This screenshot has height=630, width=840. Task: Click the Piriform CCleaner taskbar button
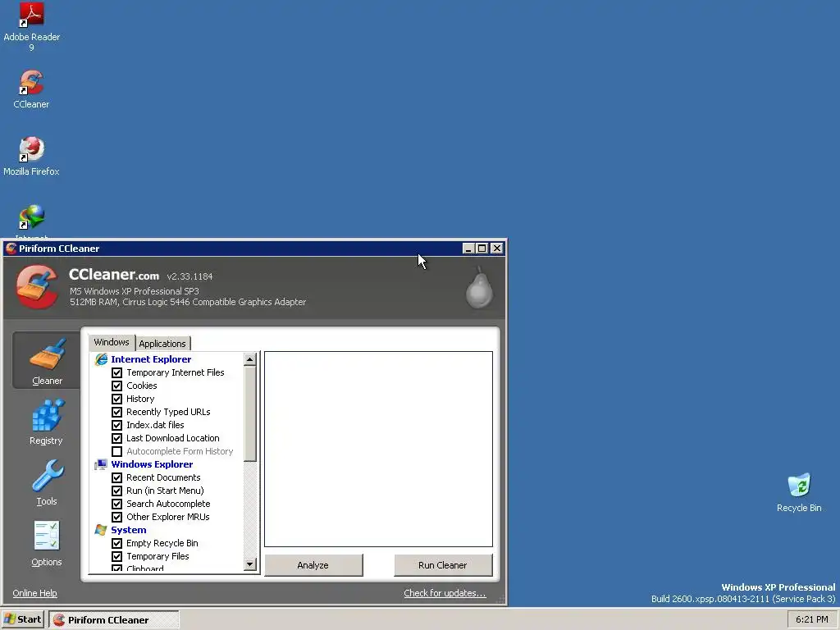[x=113, y=620]
